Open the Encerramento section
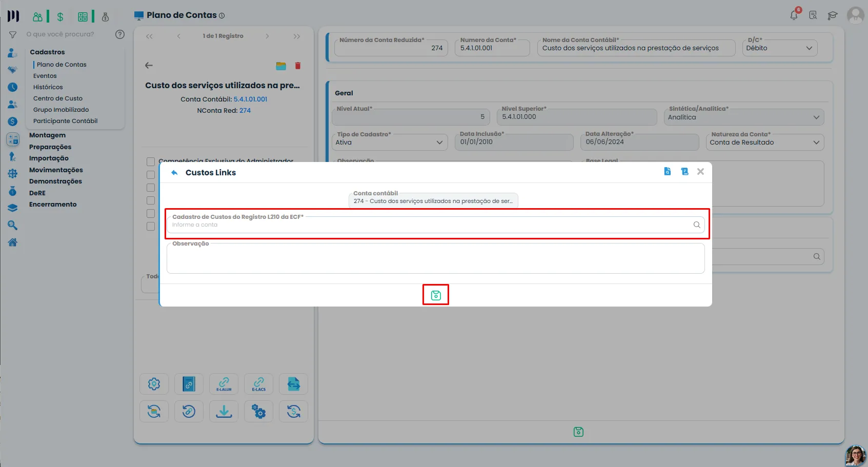868x467 pixels. pos(53,205)
